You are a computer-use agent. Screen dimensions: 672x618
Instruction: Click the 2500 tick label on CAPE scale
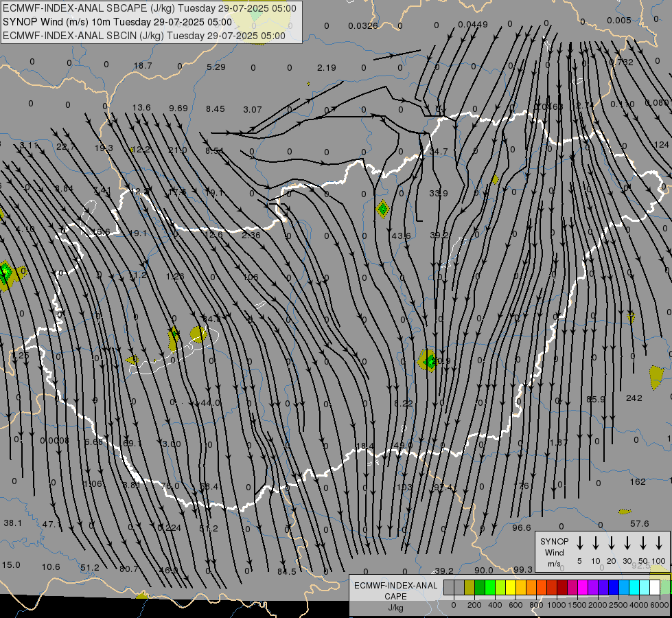[x=618, y=605]
